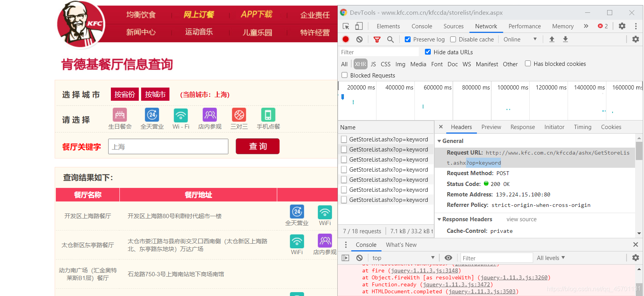Screen dimensions: 644x296
Task: Select the 24-hour service filter icon
Action: pyautogui.click(x=152, y=115)
